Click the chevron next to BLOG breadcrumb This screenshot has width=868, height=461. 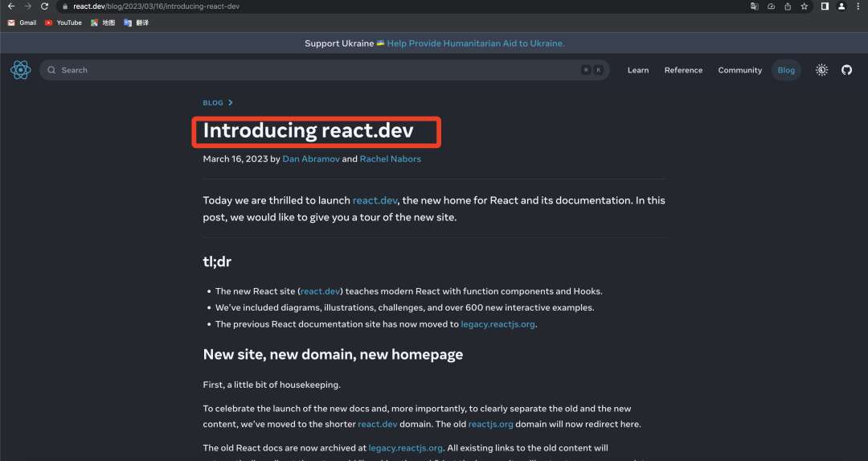231,102
